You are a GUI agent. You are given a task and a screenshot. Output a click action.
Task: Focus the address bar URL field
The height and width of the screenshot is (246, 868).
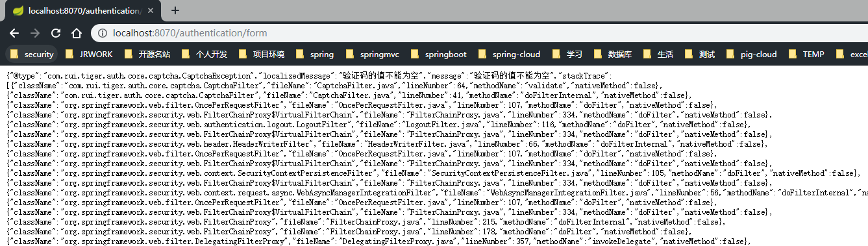pyautogui.click(x=480, y=33)
